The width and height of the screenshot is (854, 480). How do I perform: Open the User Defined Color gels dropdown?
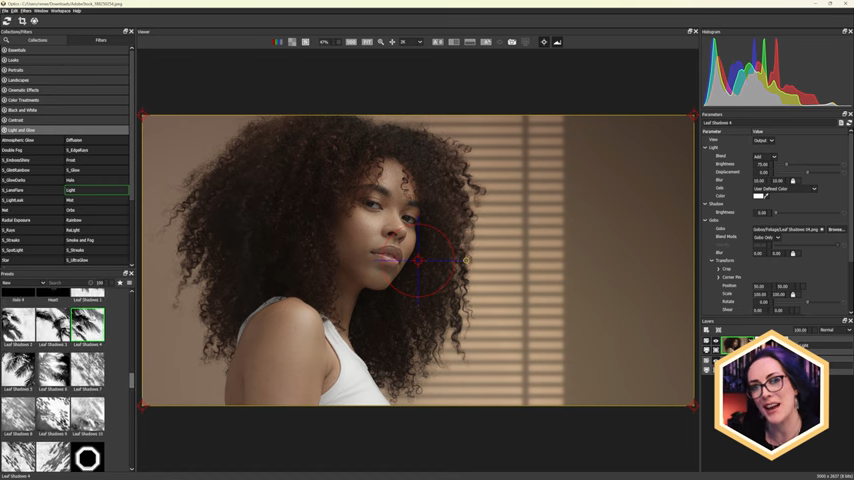point(785,188)
